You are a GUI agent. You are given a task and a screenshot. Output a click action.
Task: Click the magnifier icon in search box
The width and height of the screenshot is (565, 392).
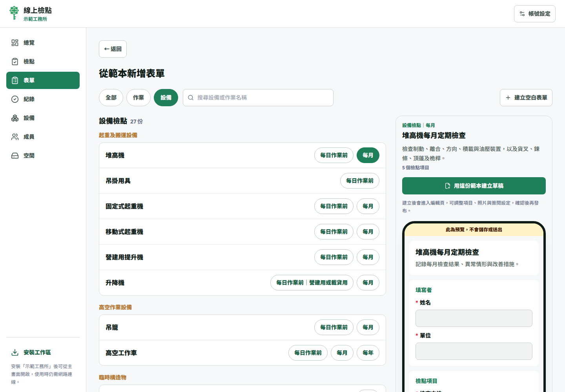point(191,98)
